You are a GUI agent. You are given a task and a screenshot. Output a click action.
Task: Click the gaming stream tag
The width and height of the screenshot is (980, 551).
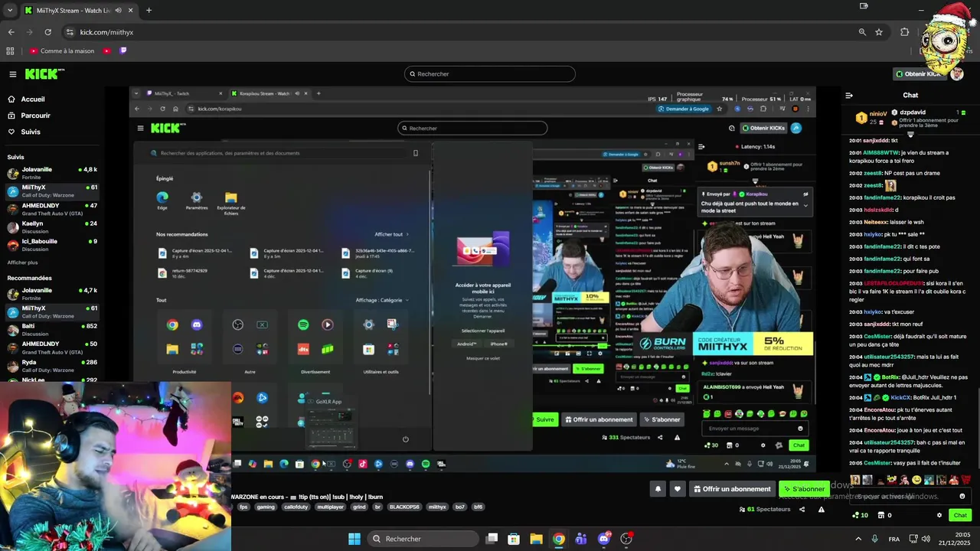tap(266, 507)
